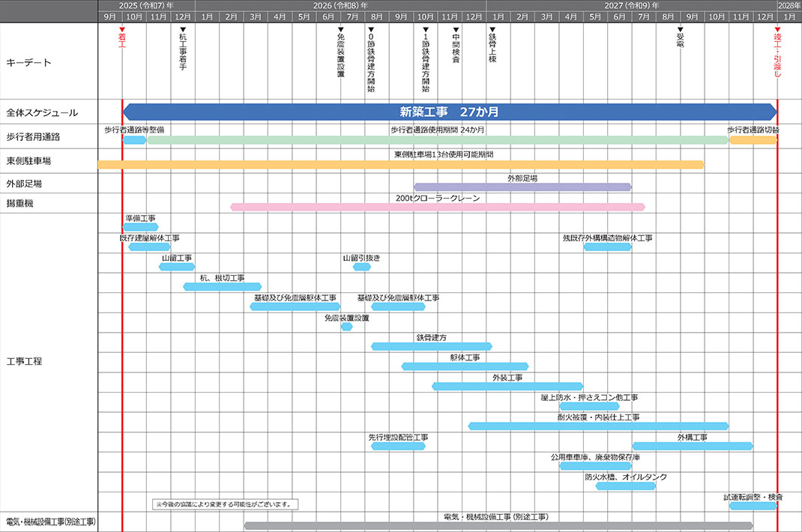Select the 杭工事着手 milestone marker
Screen dimensions: 802x532
[183, 50]
